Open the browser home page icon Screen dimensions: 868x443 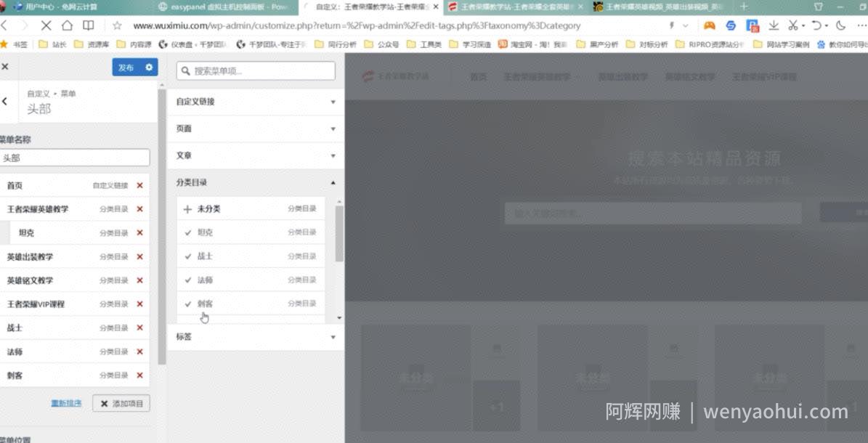67,25
